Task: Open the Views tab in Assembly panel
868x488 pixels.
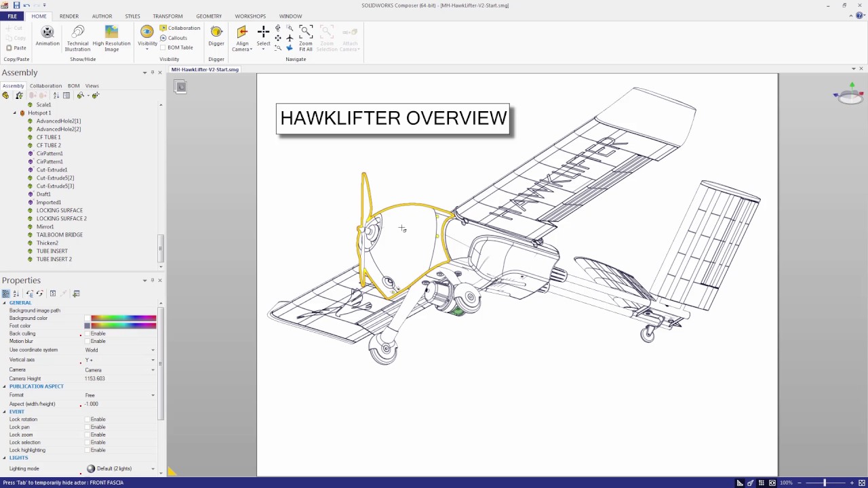Action: (92, 86)
